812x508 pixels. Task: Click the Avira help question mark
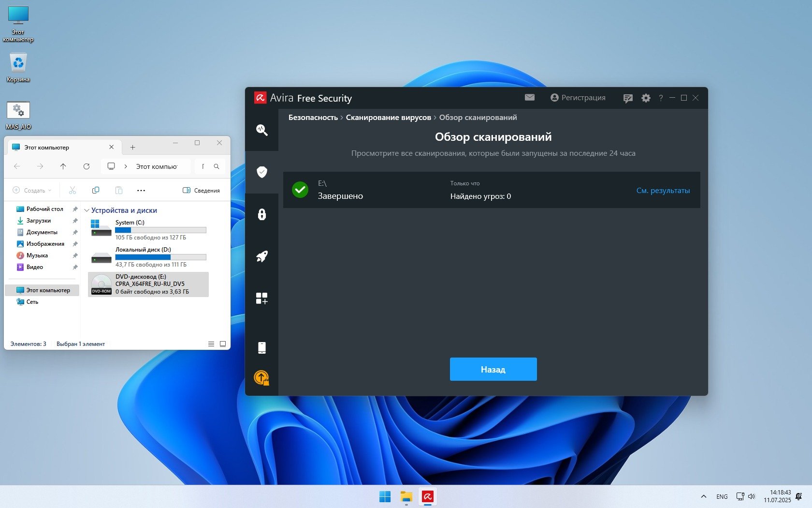[x=661, y=98]
